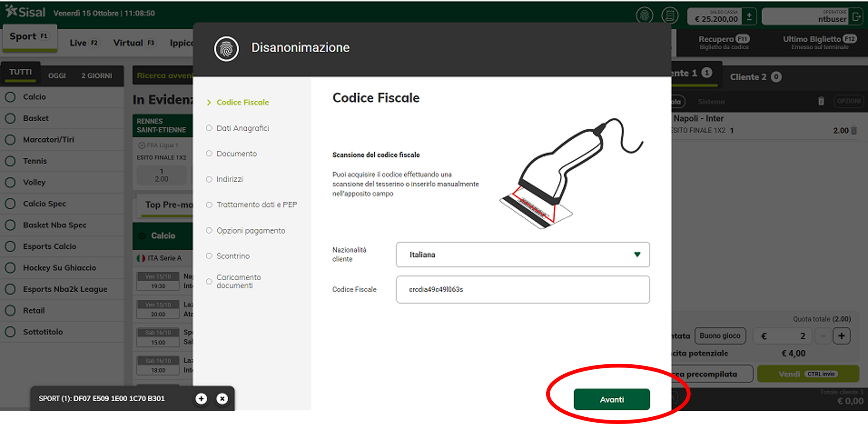Viewport: 868px width, 424px height.
Task: Click the trash icon beside OPZIONI
Action: click(821, 101)
